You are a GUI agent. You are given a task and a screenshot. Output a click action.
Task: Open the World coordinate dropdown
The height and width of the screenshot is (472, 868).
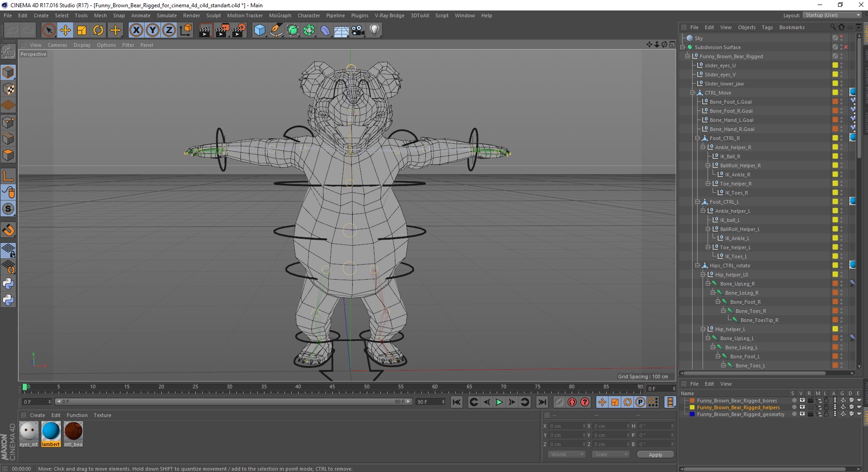[566, 454]
